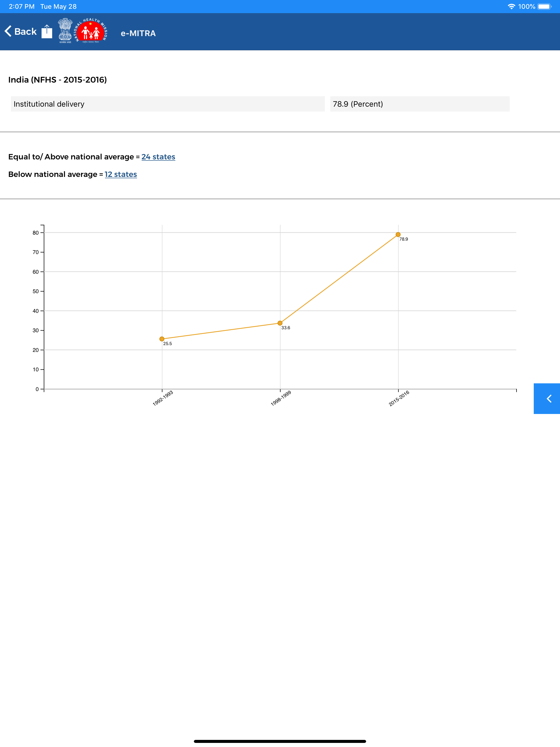
Task: Tap the Back text button
Action: (x=25, y=31)
